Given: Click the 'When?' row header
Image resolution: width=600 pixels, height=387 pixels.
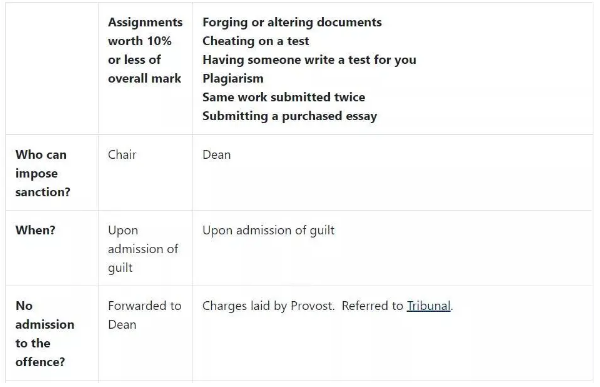Looking at the screenshot, I should [35, 230].
